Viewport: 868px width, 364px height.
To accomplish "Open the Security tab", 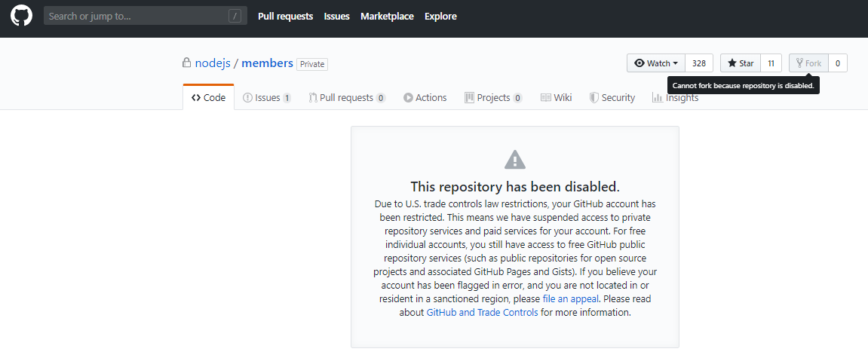I will (612, 97).
